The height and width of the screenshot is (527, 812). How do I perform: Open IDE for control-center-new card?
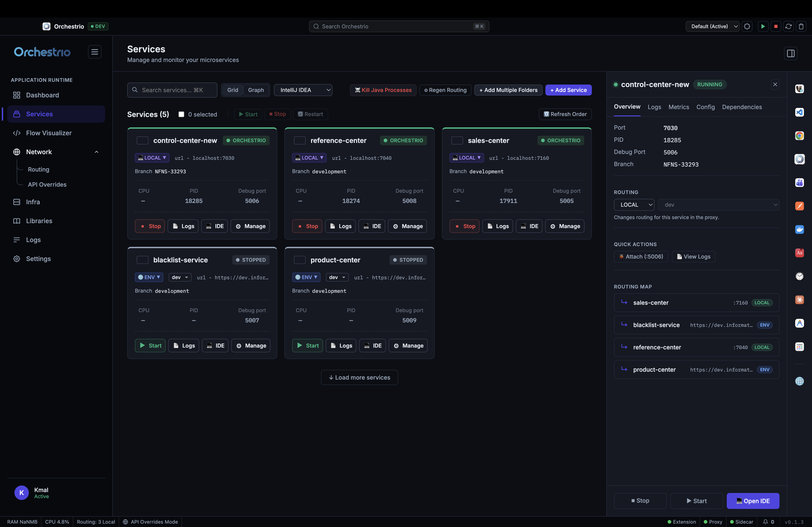[x=215, y=226]
